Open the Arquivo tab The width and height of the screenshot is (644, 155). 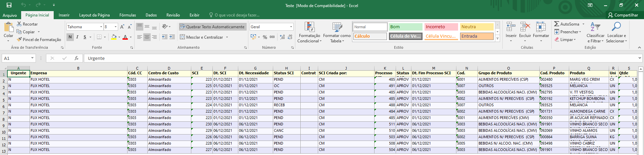(x=10, y=15)
